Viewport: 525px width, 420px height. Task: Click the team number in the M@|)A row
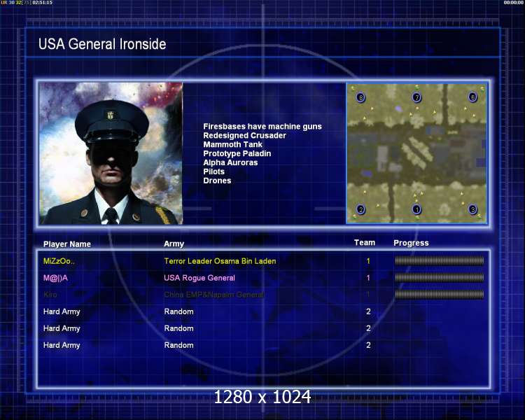(368, 278)
